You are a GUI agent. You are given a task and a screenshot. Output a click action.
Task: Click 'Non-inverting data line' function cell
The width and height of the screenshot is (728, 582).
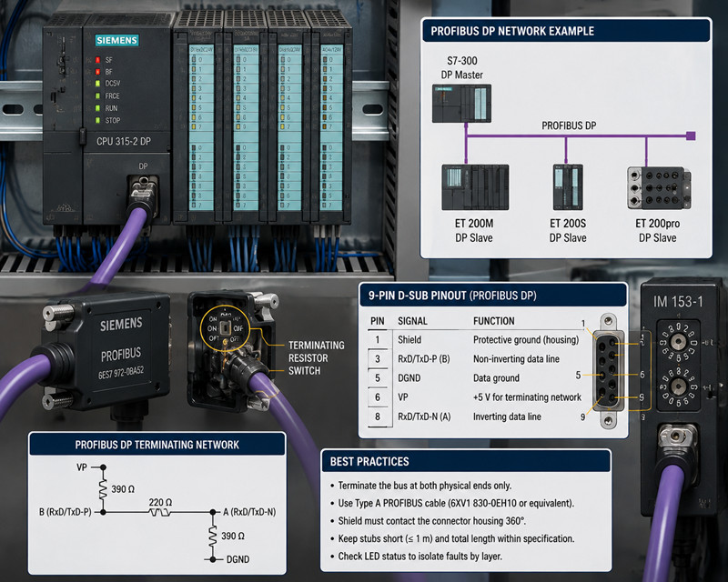click(516, 359)
